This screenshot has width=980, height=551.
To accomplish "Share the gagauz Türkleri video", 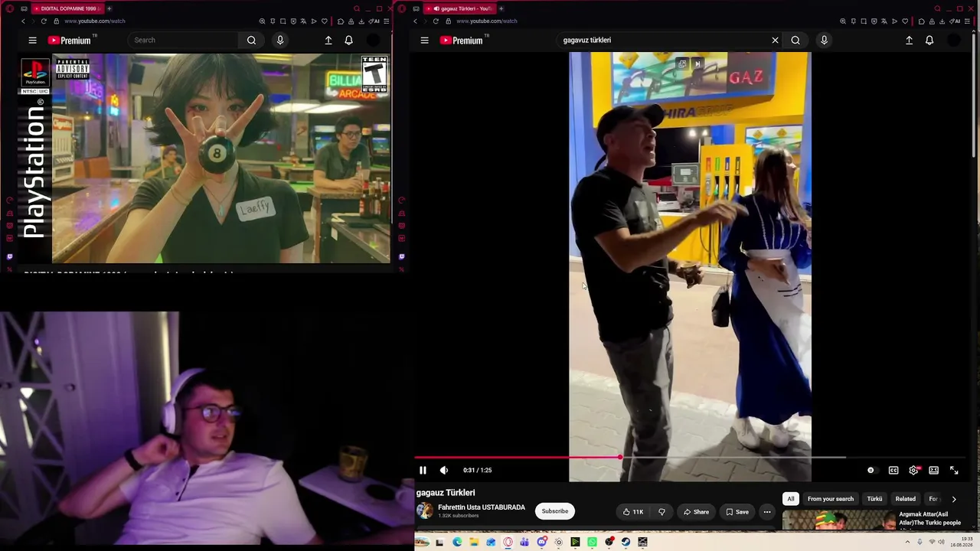I will (x=696, y=512).
